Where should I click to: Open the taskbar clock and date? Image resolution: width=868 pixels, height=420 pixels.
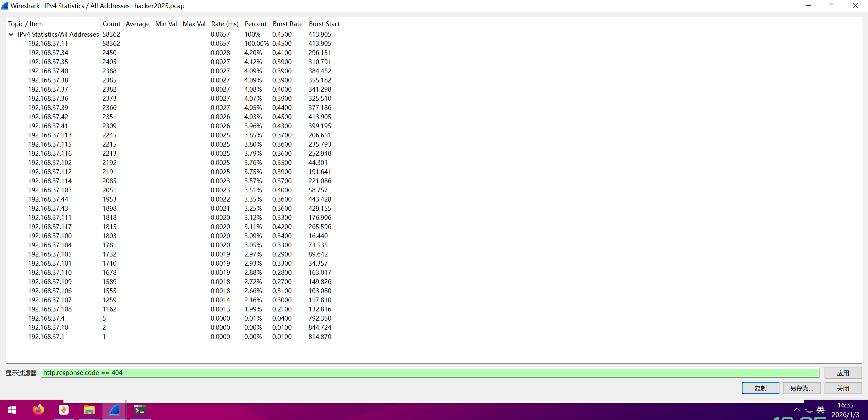[x=845, y=410]
